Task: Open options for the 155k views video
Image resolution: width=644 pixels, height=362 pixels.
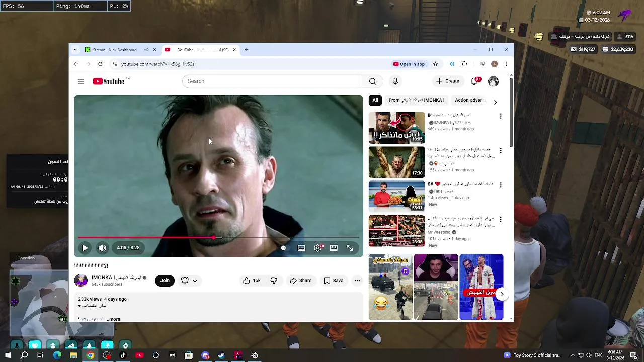Action: click(x=500, y=150)
